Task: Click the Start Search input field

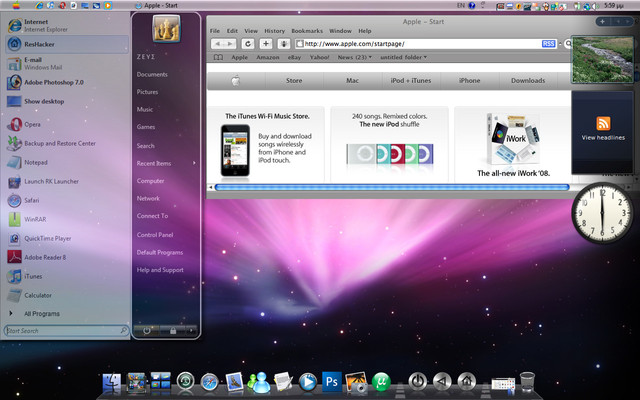Action: 62,330
